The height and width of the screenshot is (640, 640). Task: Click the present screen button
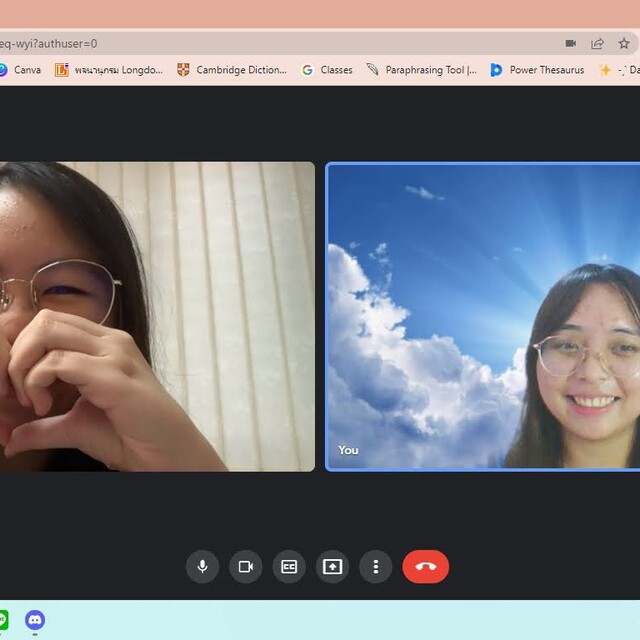coord(332,567)
